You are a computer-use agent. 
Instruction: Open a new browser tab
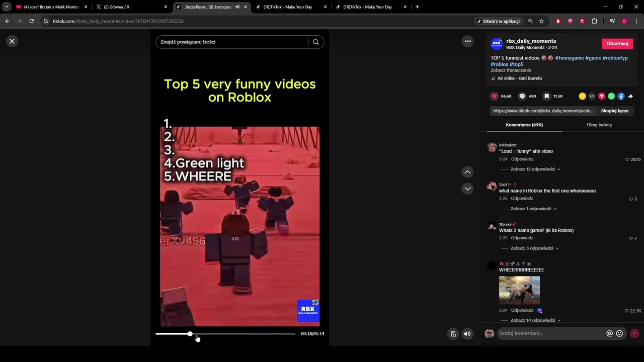417,7
